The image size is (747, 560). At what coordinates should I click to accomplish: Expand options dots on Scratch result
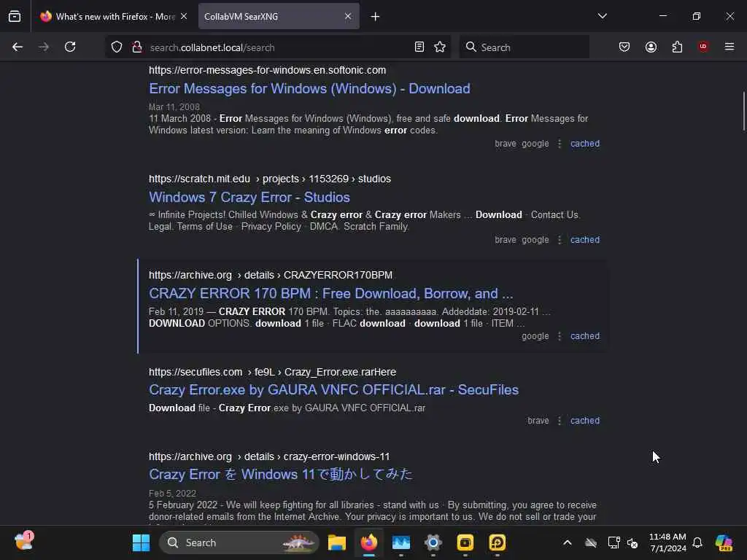560,239
